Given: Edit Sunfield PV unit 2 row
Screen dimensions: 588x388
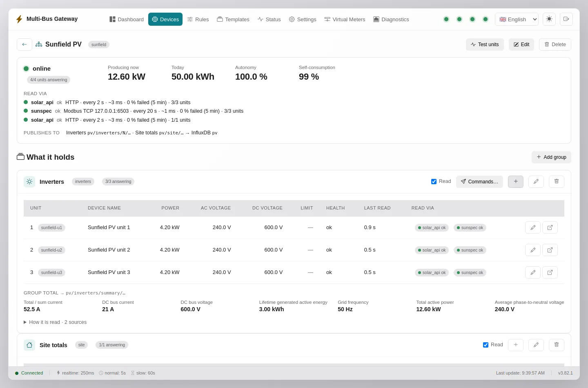Looking at the screenshot, I should (533, 250).
